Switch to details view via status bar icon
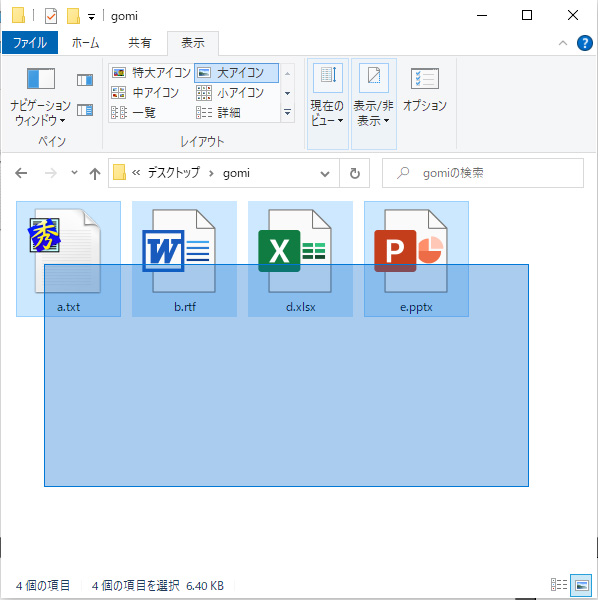The image size is (600, 600). [x=559, y=585]
